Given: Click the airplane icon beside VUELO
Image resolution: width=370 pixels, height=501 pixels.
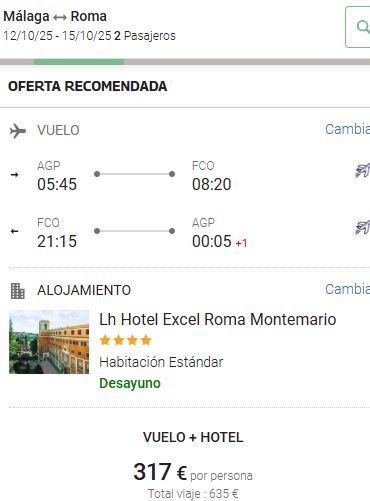Looking at the screenshot, I should point(18,131).
